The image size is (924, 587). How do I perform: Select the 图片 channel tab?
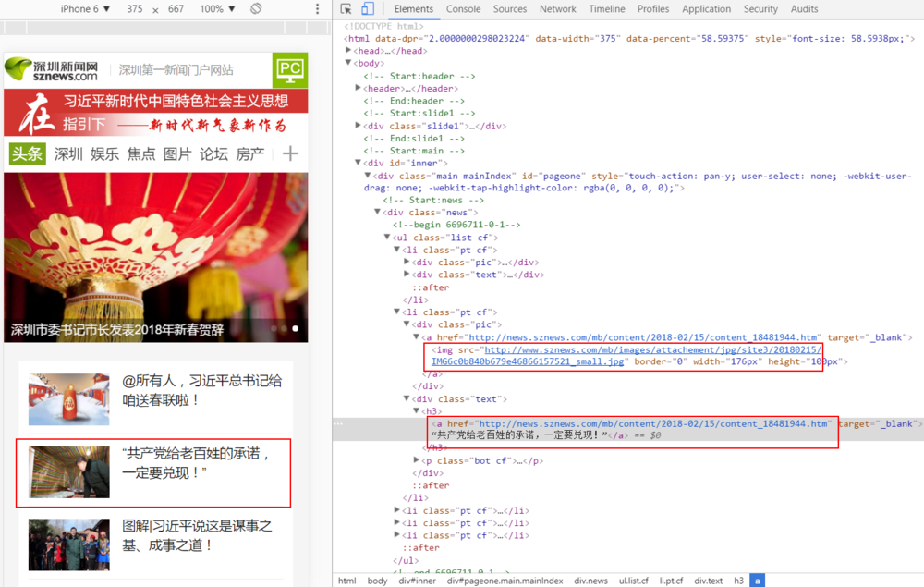[177, 153]
